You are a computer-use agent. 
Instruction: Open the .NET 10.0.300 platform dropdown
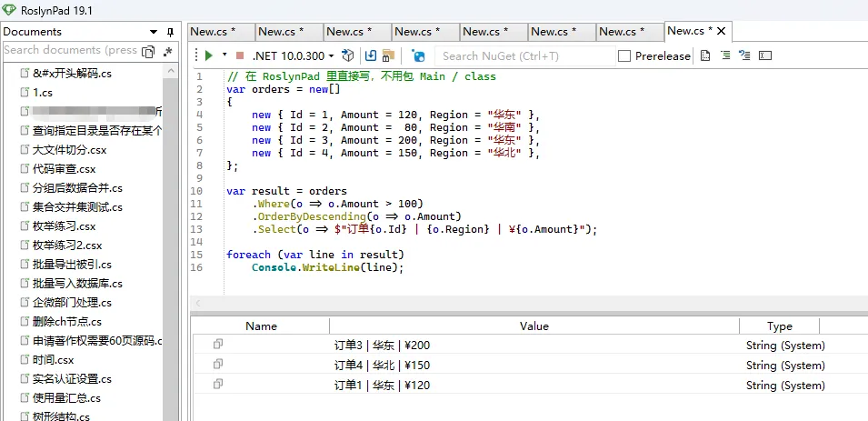294,55
